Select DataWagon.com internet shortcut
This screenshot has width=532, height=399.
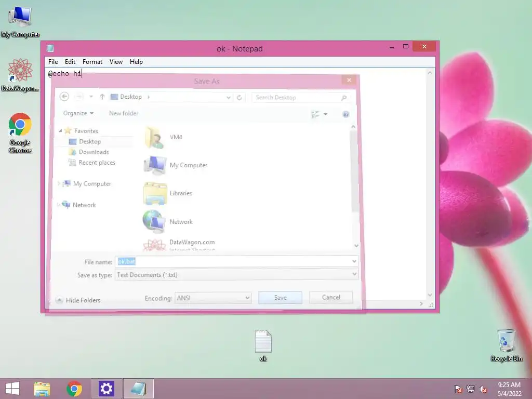179,244
